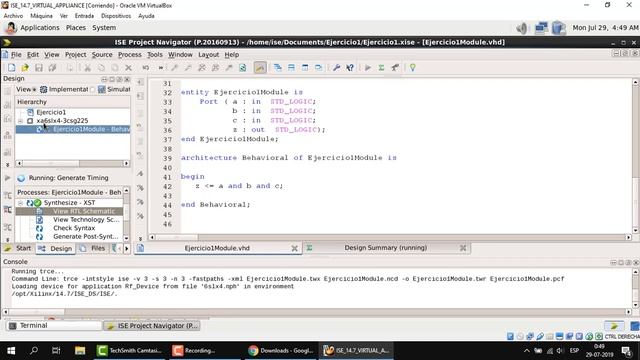The image size is (640, 360).
Task: Open the Tools menu
Action: point(155,55)
